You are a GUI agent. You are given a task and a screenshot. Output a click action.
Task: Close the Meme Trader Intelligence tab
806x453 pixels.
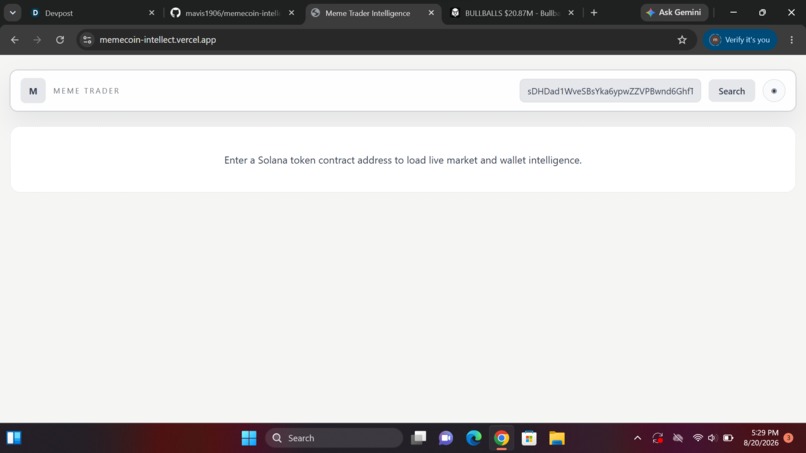431,13
